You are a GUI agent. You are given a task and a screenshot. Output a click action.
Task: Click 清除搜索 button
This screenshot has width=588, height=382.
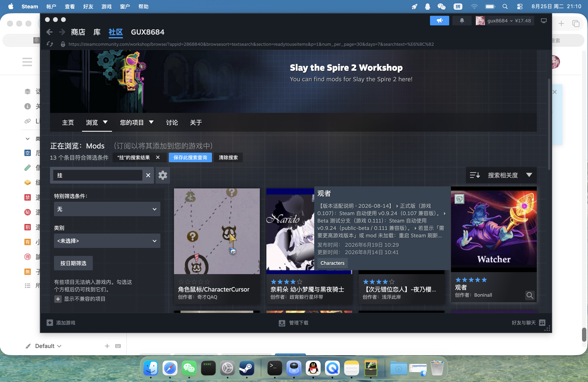click(228, 157)
